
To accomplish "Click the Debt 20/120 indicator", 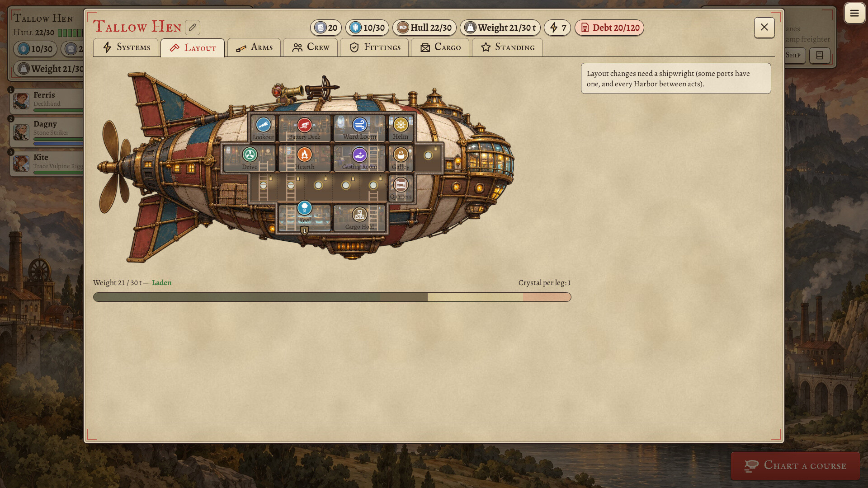I will [609, 28].
